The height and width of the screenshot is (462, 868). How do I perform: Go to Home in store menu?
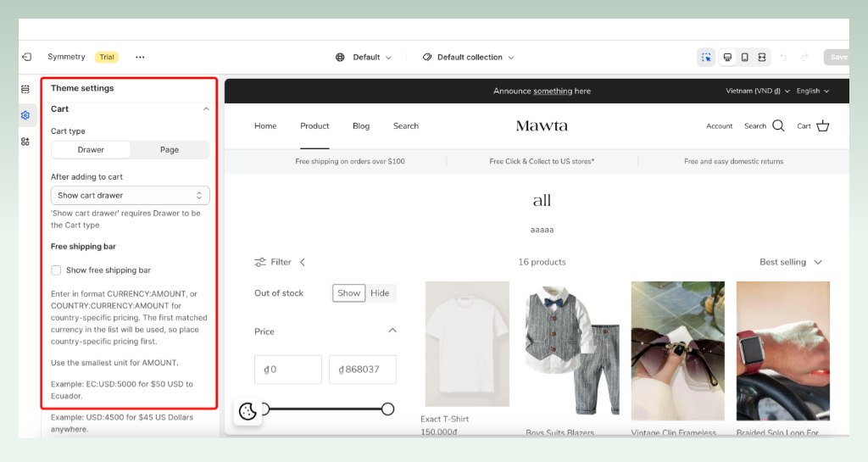(x=265, y=126)
